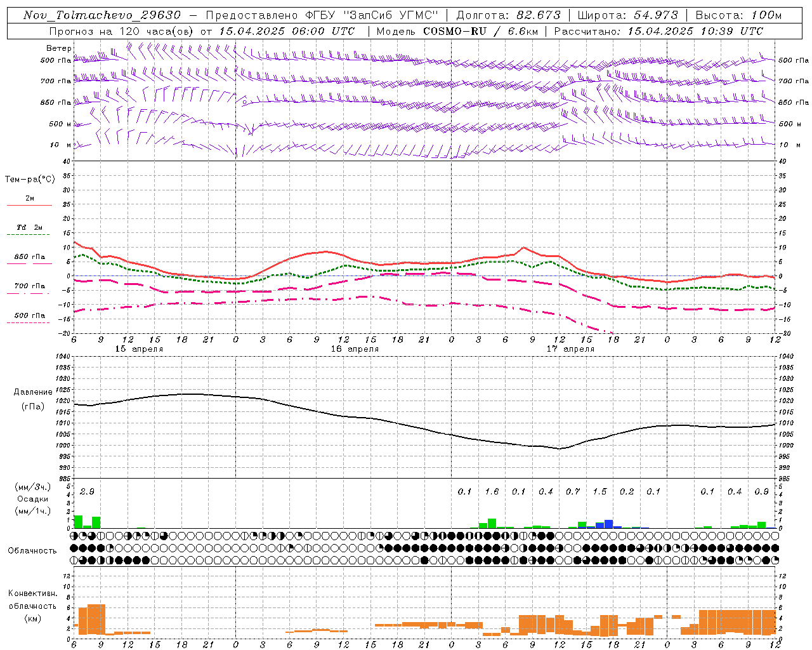Click the red solid 2м legend line

click(29, 206)
